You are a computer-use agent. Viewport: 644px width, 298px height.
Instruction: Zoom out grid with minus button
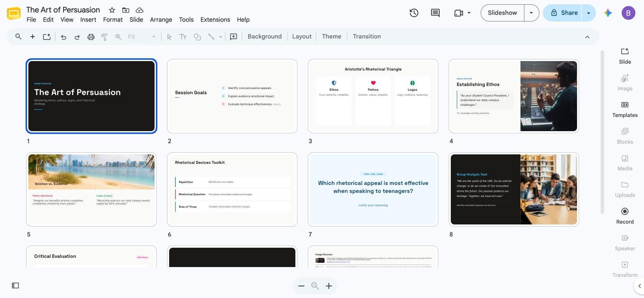point(301,286)
